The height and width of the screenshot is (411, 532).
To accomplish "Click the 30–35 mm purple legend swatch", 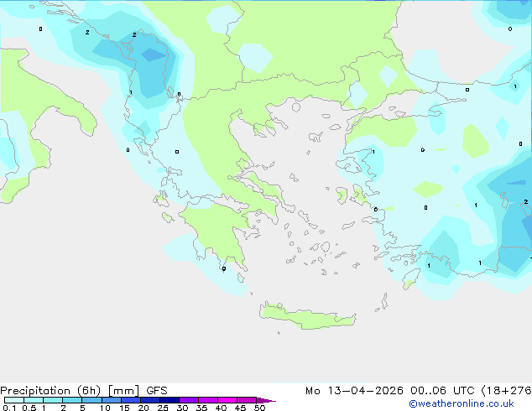I will coord(189,400).
